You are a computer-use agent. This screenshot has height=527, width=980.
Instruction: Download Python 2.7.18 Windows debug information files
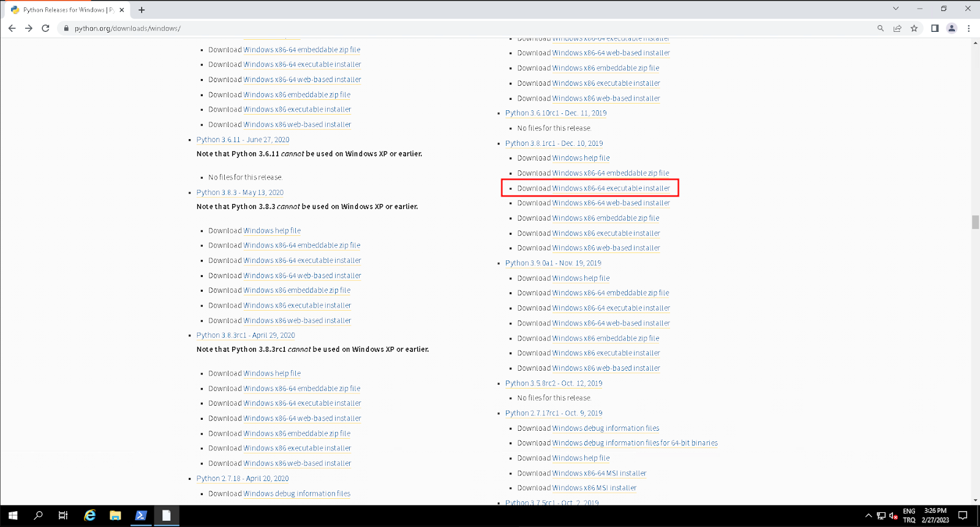coord(296,493)
